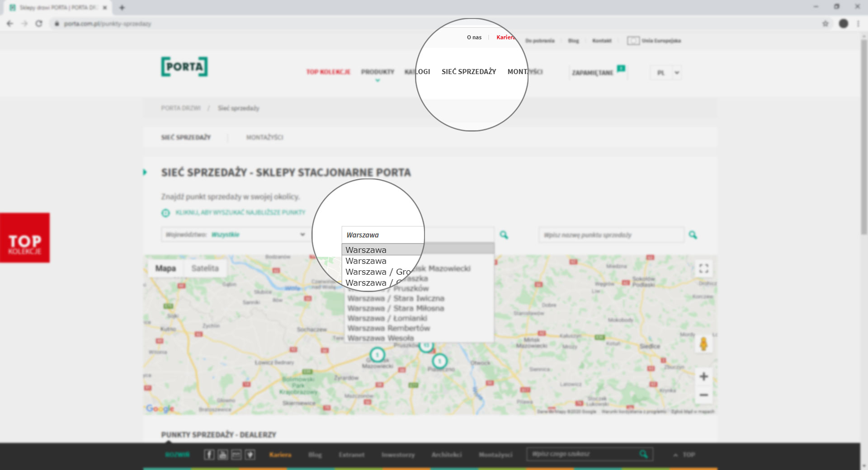Zoom out the map with the minus button
Viewport: 868px width, 470px height.
[x=703, y=395]
